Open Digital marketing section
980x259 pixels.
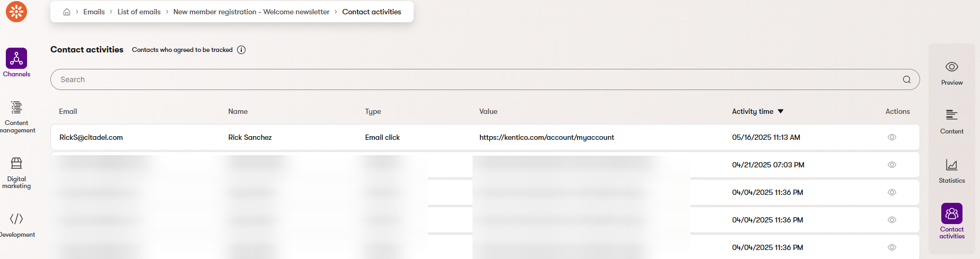pyautogui.click(x=16, y=163)
